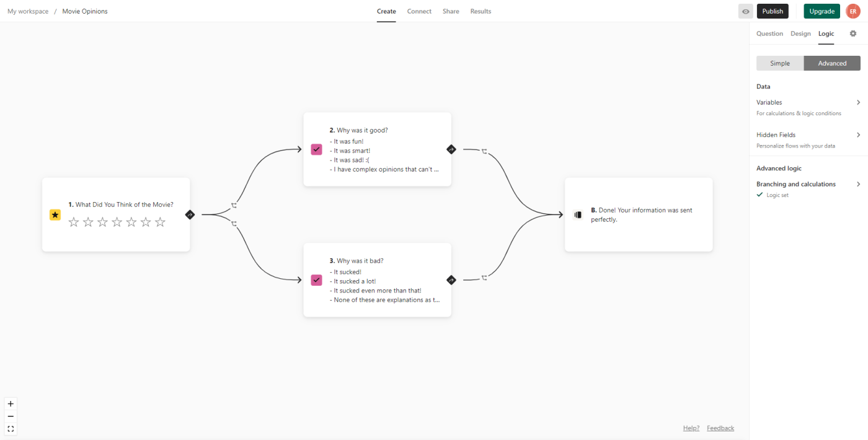Viewport: 868px width, 440px height.
Task: Click the yellow star rating icon on question 1
Action: click(55, 214)
